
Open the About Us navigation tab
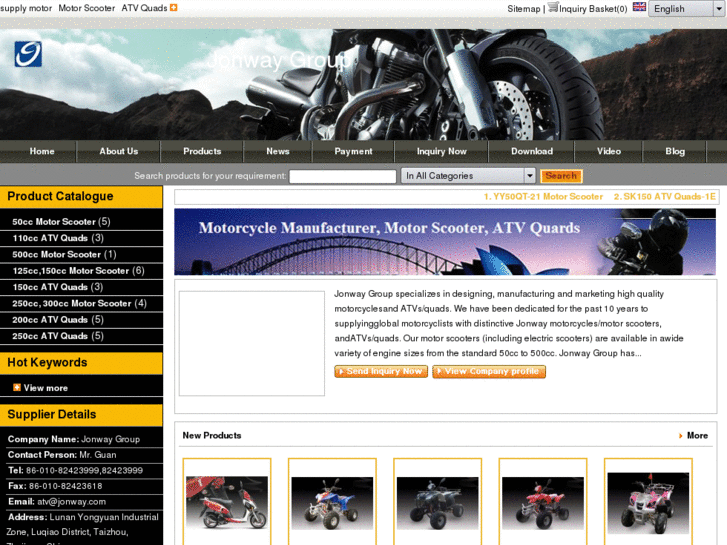tap(119, 151)
